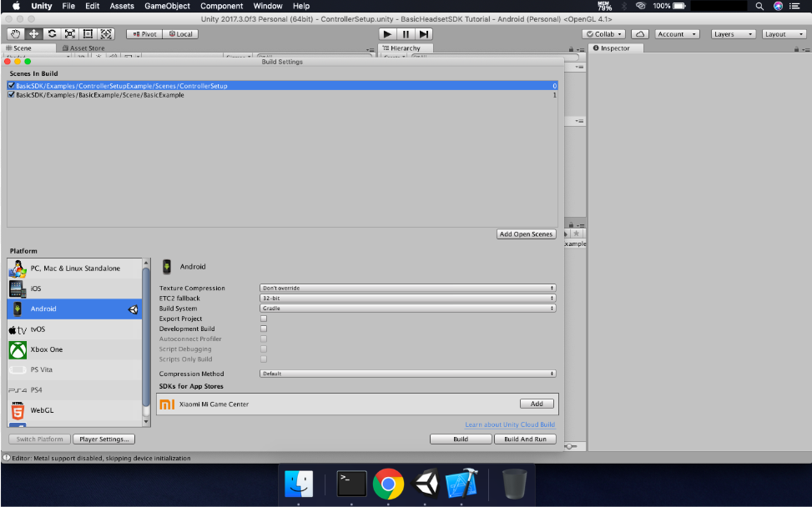Open Google Chrome from the Dock

[388, 484]
